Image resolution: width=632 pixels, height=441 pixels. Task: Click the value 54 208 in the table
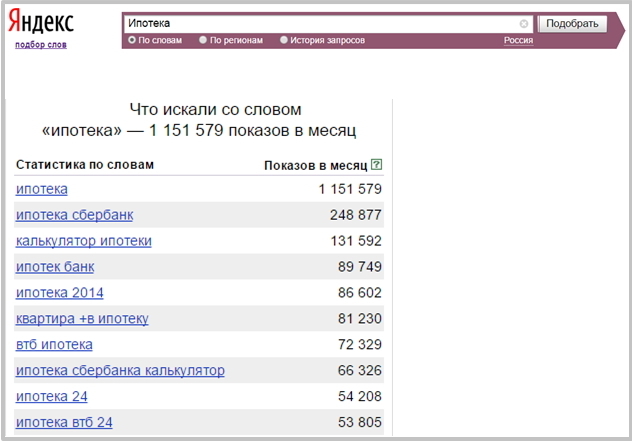coord(360,396)
